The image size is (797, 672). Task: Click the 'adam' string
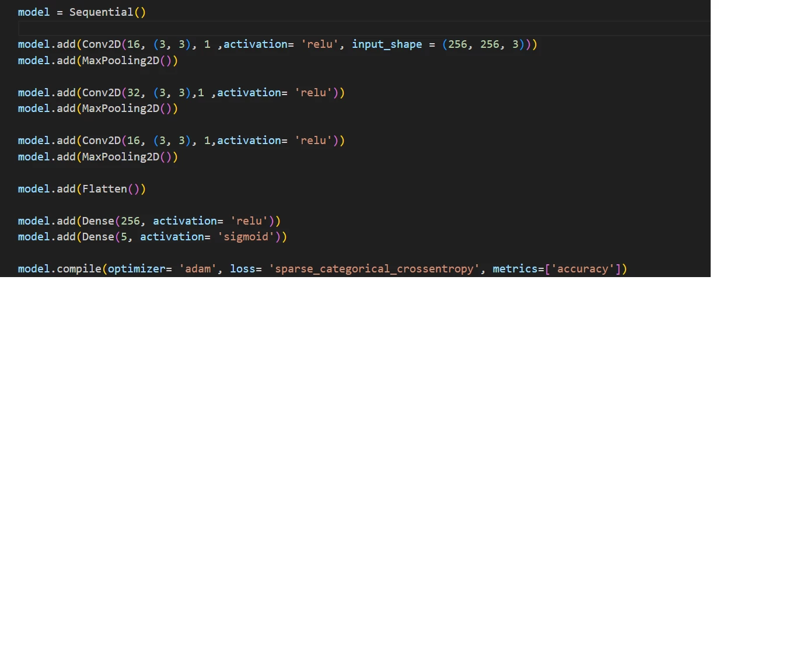point(198,269)
